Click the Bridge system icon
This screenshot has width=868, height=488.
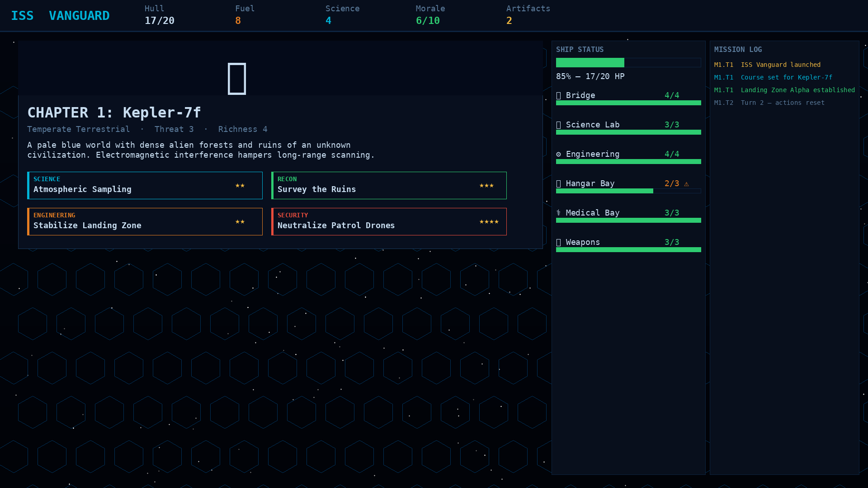tap(559, 96)
